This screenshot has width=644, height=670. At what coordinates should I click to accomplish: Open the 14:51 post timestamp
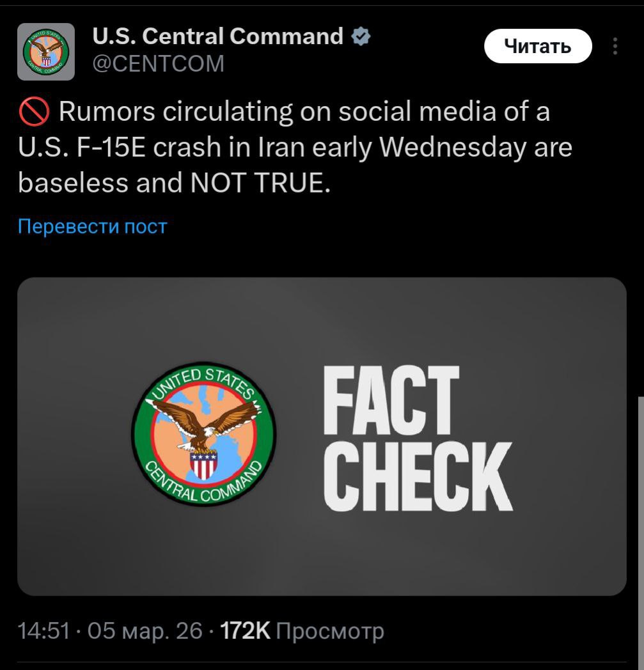tap(43, 631)
